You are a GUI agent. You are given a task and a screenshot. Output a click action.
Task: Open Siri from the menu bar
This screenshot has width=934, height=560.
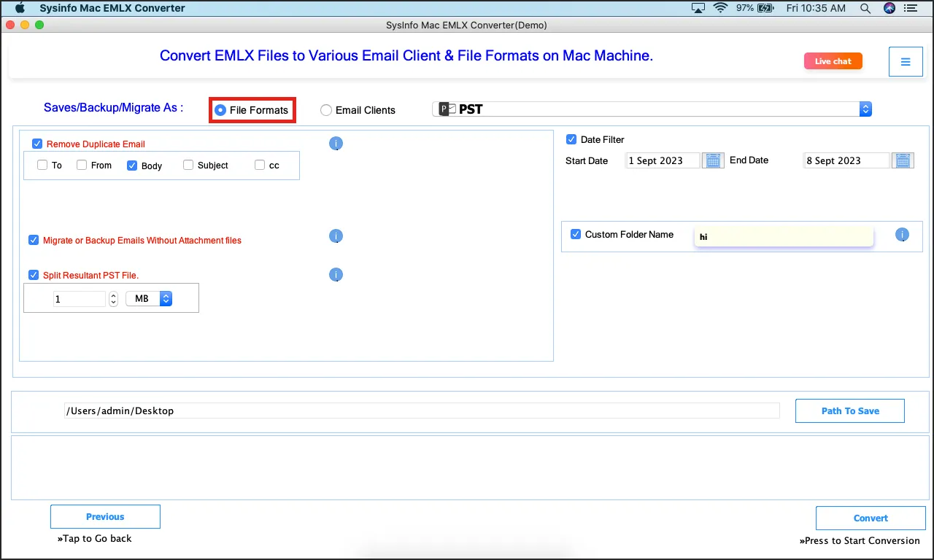point(889,8)
